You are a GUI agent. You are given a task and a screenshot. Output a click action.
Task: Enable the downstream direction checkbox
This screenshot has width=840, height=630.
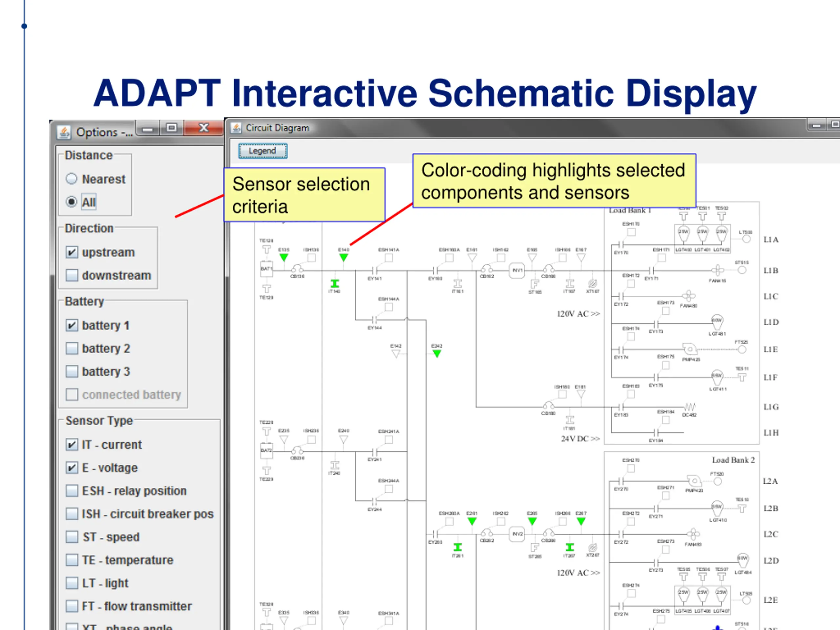pyautogui.click(x=72, y=275)
